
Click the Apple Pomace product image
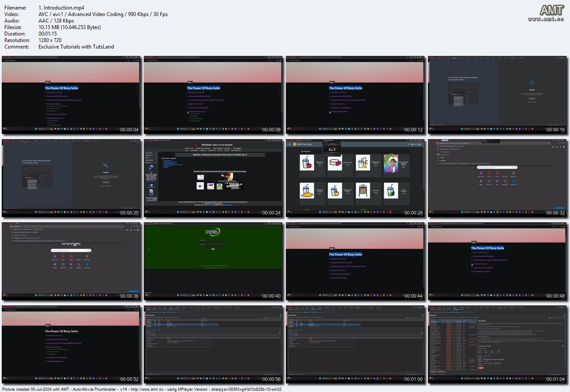(x=335, y=162)
